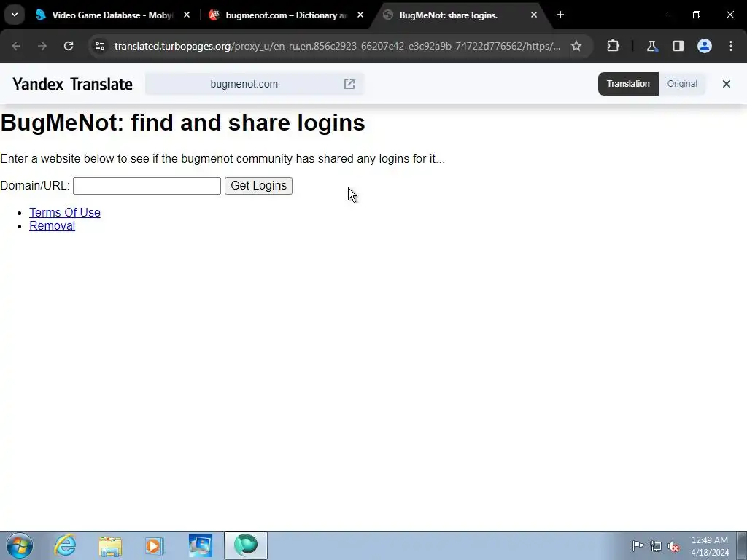View site information icon in address bar
The height and width of the screenshot is (560, 747).
tap(99, 46)
